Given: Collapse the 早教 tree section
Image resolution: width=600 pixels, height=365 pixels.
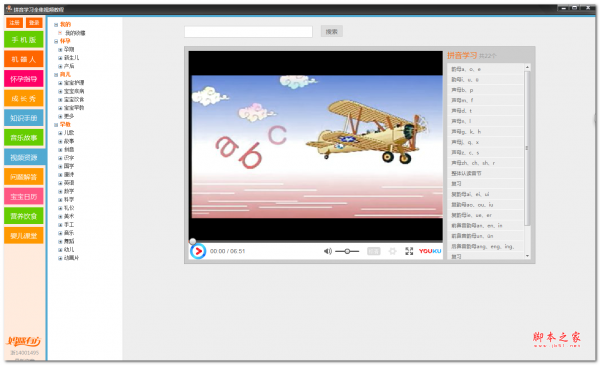Looking at the screenshot, I should click(56, 125).
